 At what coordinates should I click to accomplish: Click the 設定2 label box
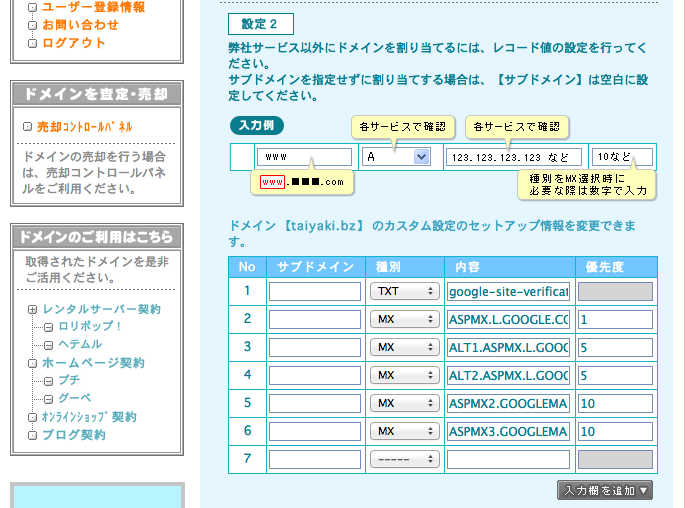261,24
